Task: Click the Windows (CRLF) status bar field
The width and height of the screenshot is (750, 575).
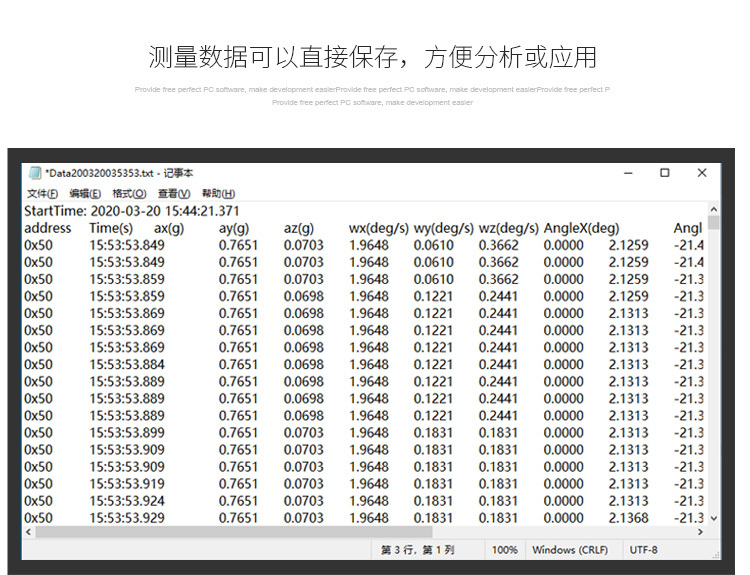Action: [570, 550]
